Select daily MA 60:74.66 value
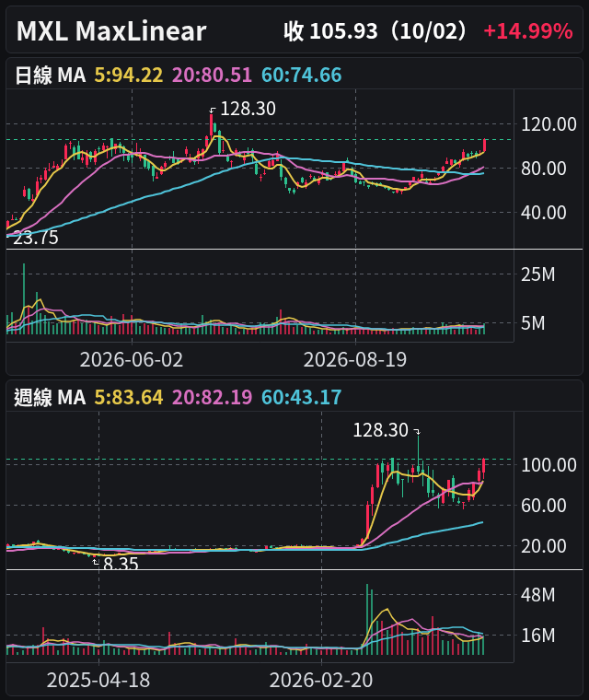589x700 pixels. tap(302, 75)
